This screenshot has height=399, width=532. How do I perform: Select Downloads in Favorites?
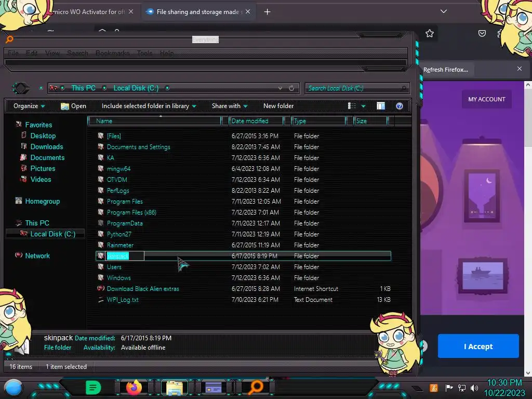coord(46,147)
